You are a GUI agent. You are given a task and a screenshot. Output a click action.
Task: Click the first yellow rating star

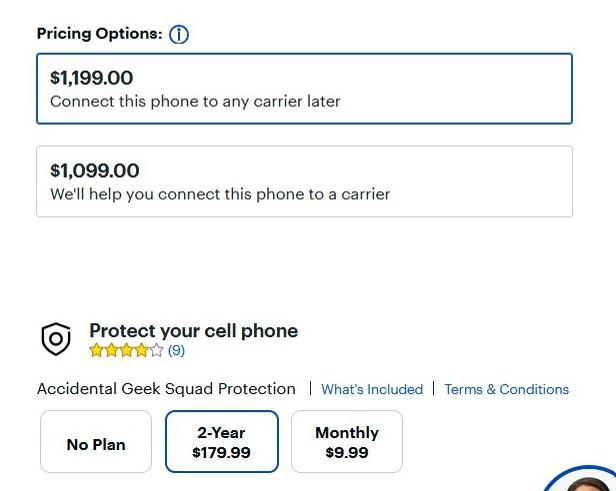click(96, 350)
